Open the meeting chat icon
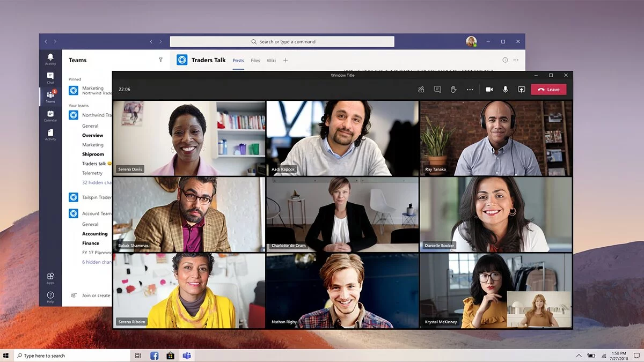 pos(437,90)
